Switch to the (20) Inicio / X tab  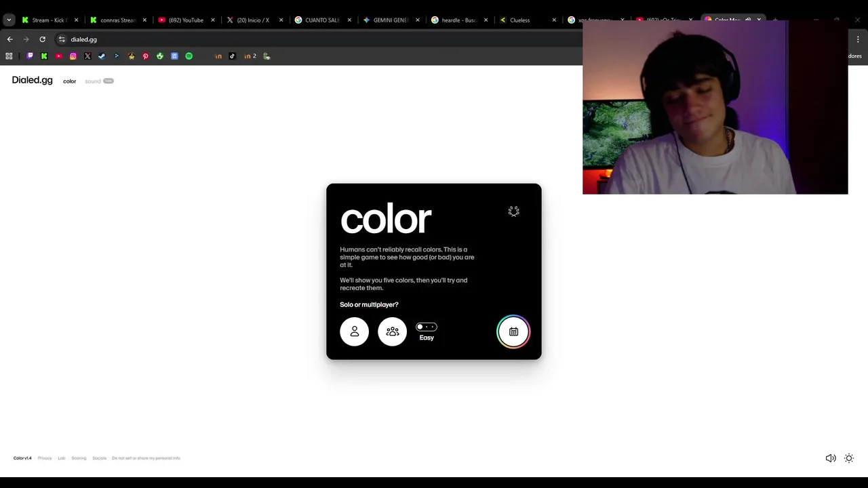tap(254, 20)
